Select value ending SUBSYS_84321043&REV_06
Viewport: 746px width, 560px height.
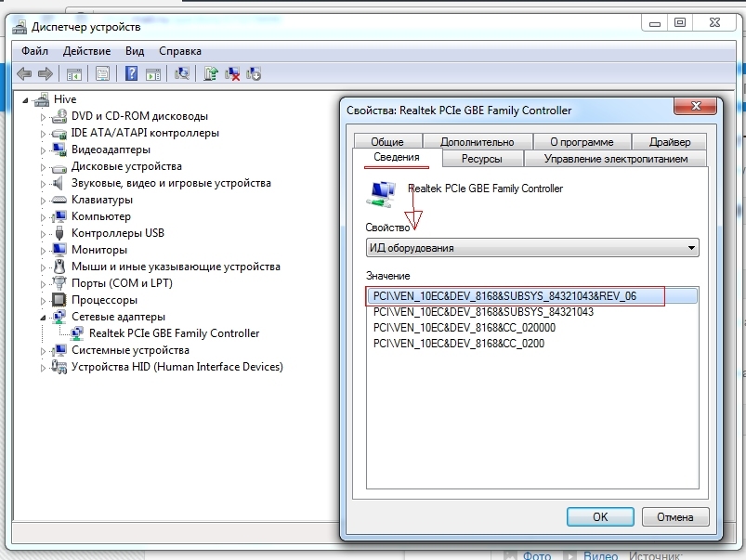[532, 296]
